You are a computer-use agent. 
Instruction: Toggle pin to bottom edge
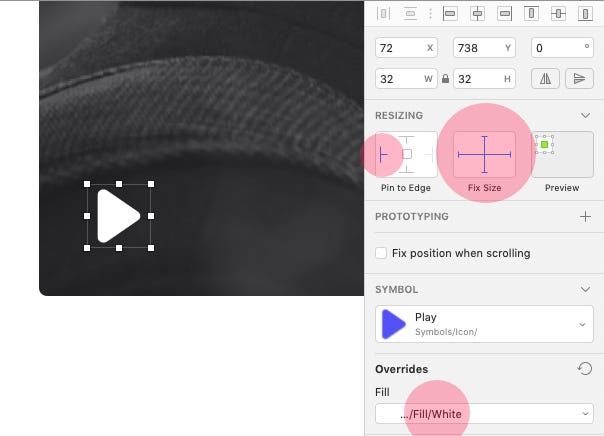[407, 169]
